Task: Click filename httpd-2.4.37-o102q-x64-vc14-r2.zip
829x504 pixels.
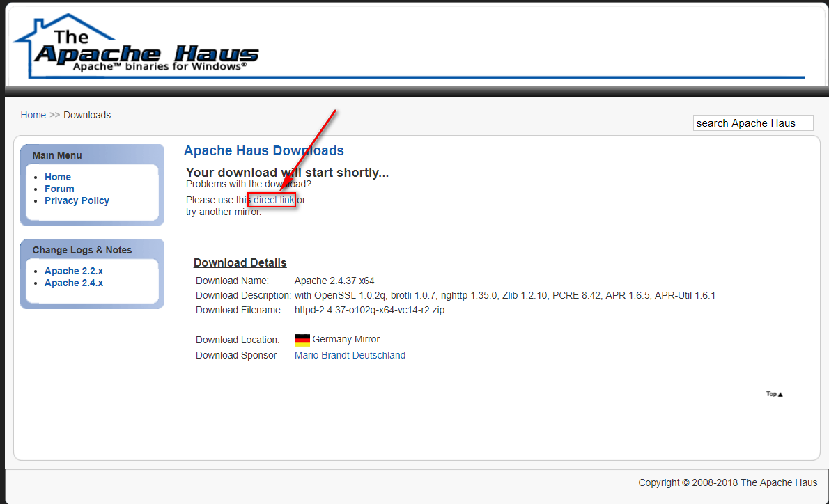Action: click(369, 310)
